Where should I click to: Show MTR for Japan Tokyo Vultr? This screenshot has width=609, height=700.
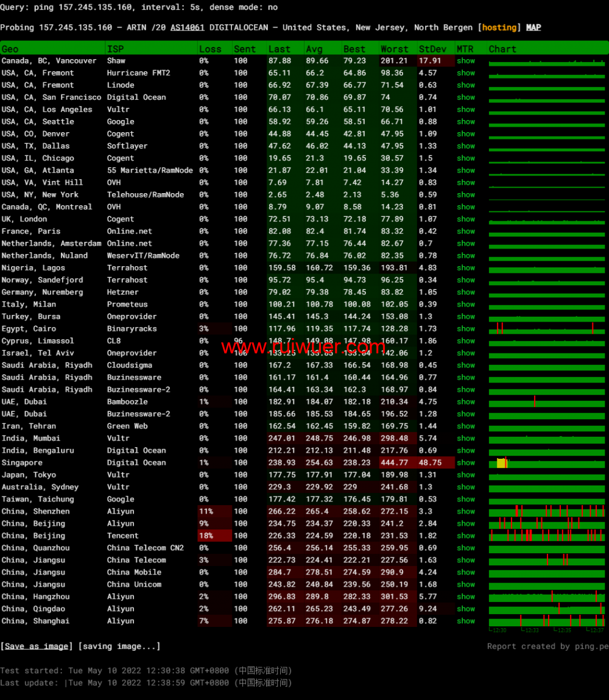pyautogui.click(x=466, y=475)
